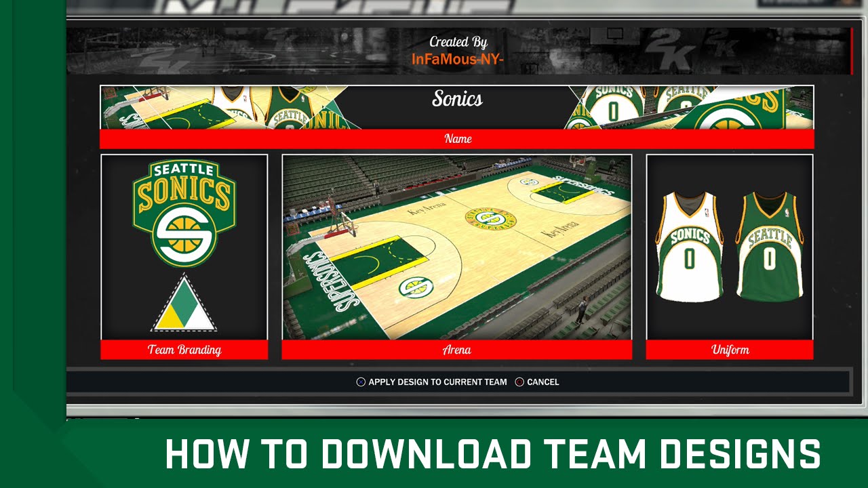The width and height of the screenshot is (868, 488).
Task: Pick the white Sonics jersey
Action: tap(690, 246)
